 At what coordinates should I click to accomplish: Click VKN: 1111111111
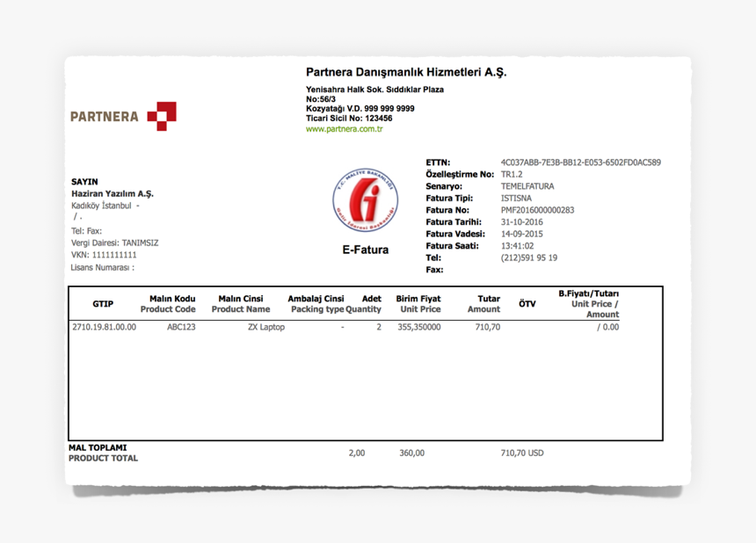[104, 255]
